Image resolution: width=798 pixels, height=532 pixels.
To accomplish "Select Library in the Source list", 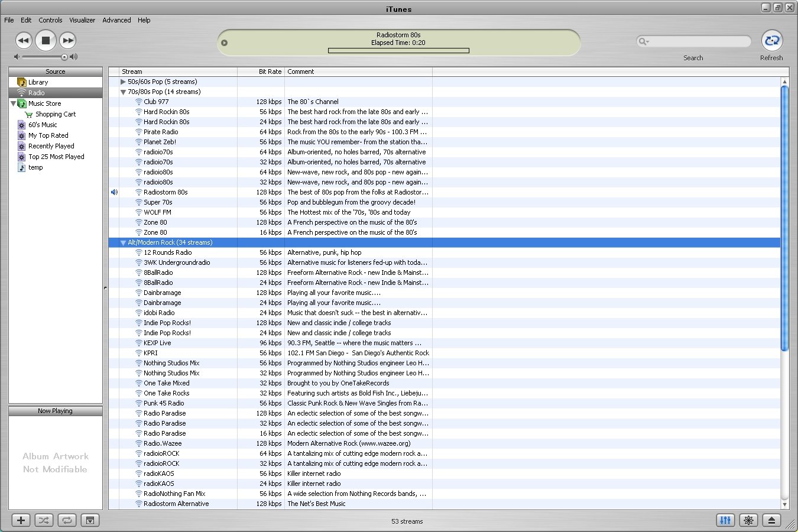I will coord(38,82).
